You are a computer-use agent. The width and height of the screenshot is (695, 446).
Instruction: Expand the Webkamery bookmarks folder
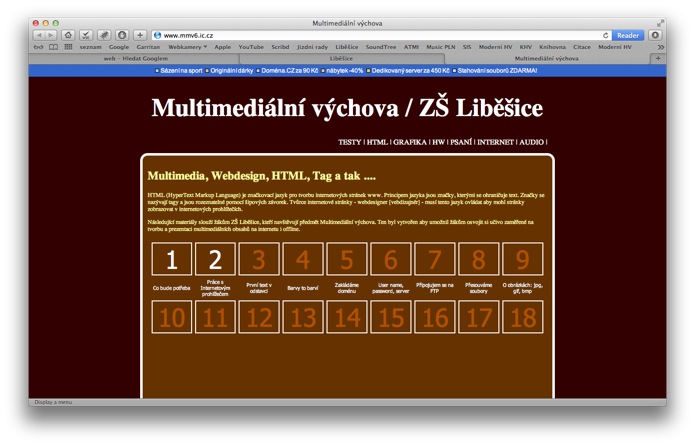(187, 46)
